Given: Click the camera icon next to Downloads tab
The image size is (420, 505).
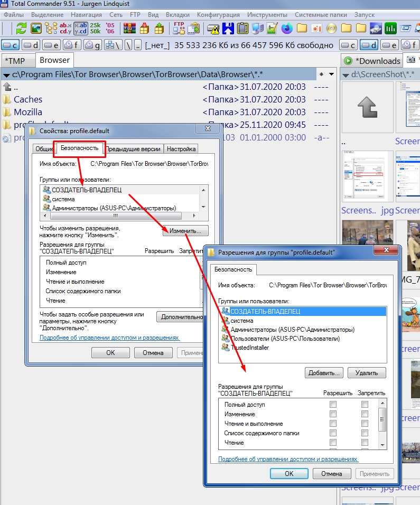Looking at the screenshot, I should (411, 60).
